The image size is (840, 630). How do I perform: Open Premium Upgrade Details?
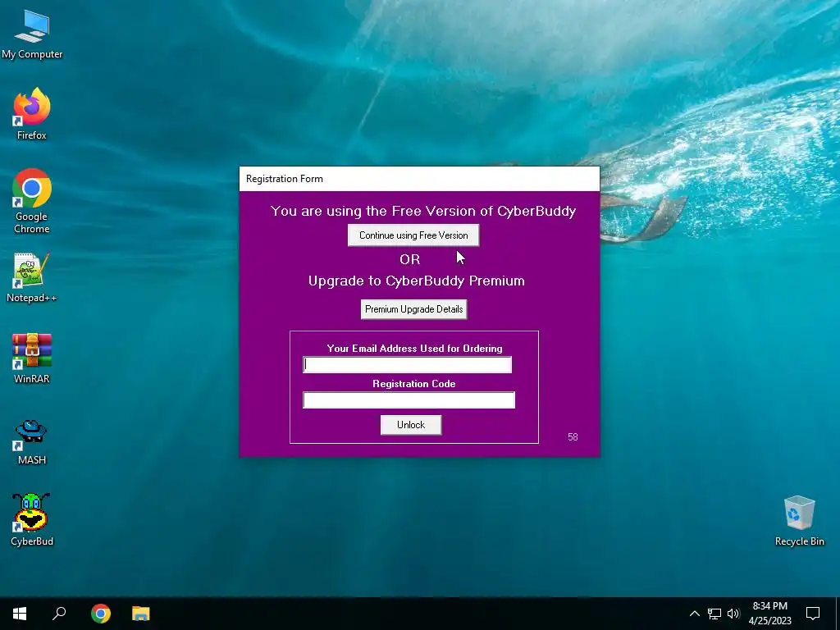coord(413,309)
